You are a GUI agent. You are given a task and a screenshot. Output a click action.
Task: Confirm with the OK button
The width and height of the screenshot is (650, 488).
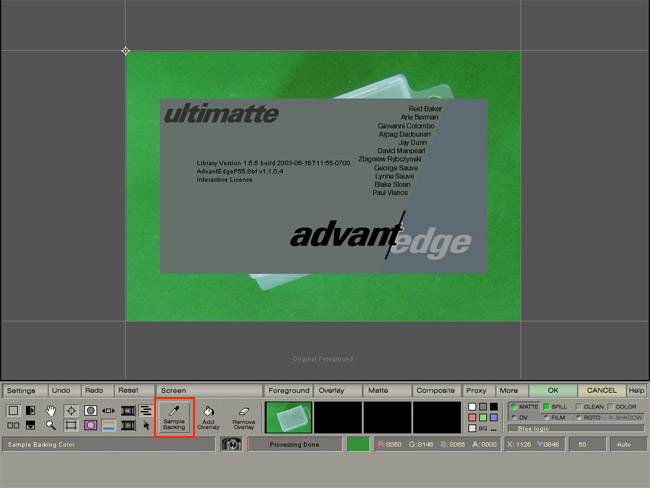(x=553, y=391)
